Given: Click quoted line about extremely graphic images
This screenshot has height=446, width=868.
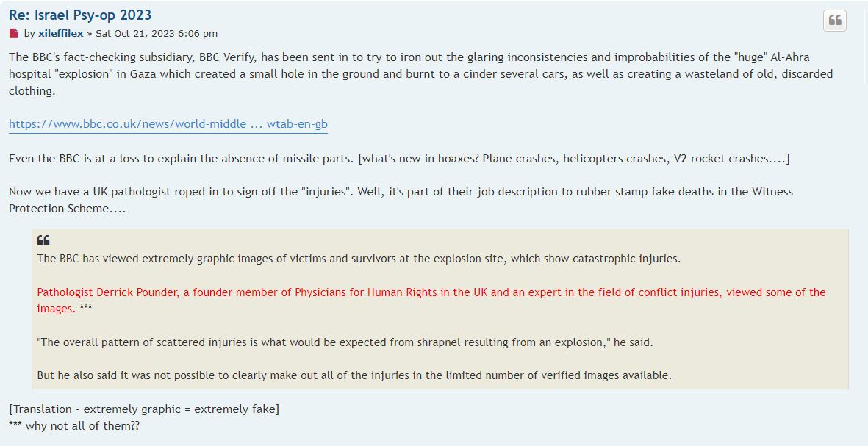Looking at the screenshot, I should (359, 259).
